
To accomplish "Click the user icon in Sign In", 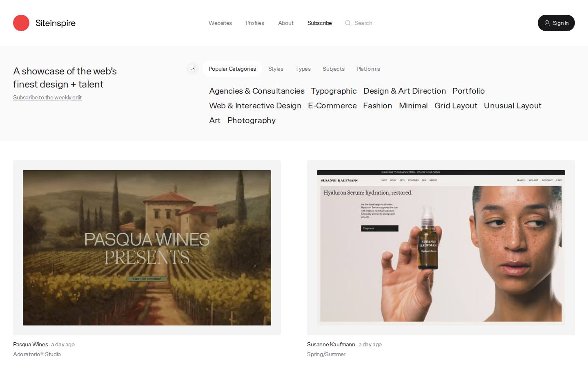I will [x=547, y=23].
